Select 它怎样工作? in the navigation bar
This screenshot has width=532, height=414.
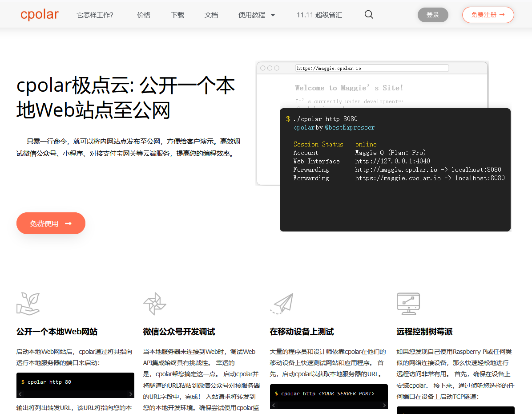95,15
